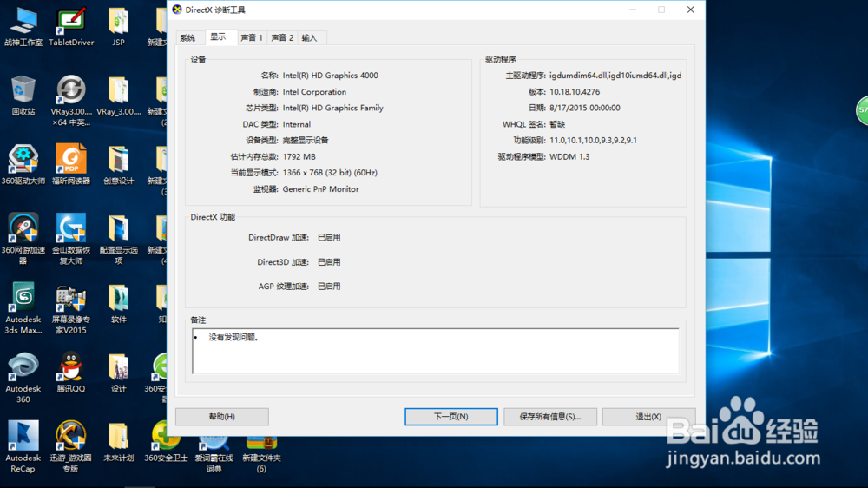Open the VRay_3.00 folder
868x488 pixels.
tap(118, 96)
